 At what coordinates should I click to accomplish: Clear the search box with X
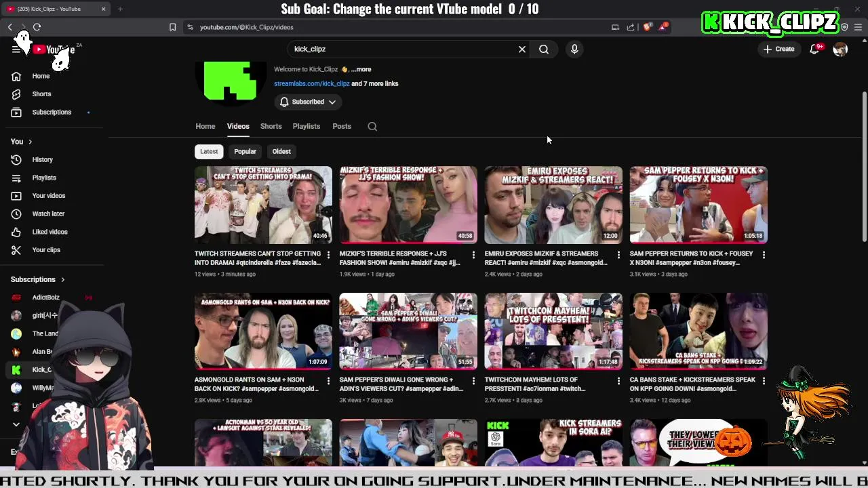(522, 49)
